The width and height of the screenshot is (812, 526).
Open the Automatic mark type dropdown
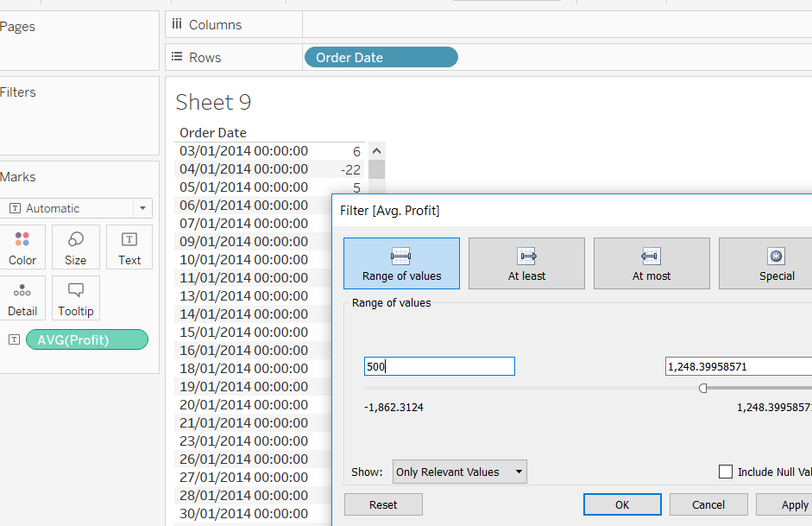142,208
